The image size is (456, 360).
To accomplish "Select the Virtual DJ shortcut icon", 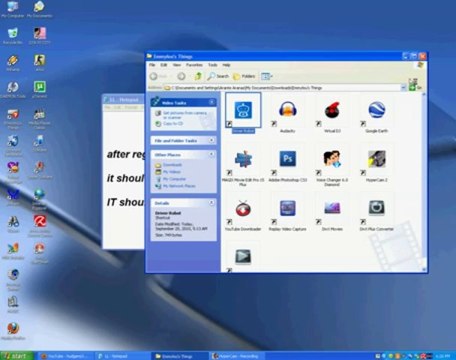I will (332, 110).
